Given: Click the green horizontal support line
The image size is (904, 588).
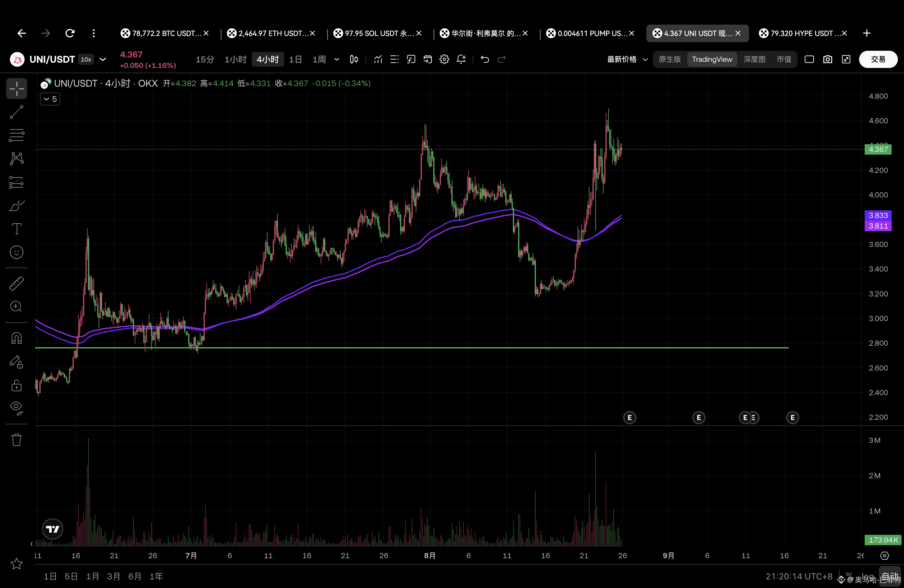Looking at the screenshot, I should click(412, 348).
